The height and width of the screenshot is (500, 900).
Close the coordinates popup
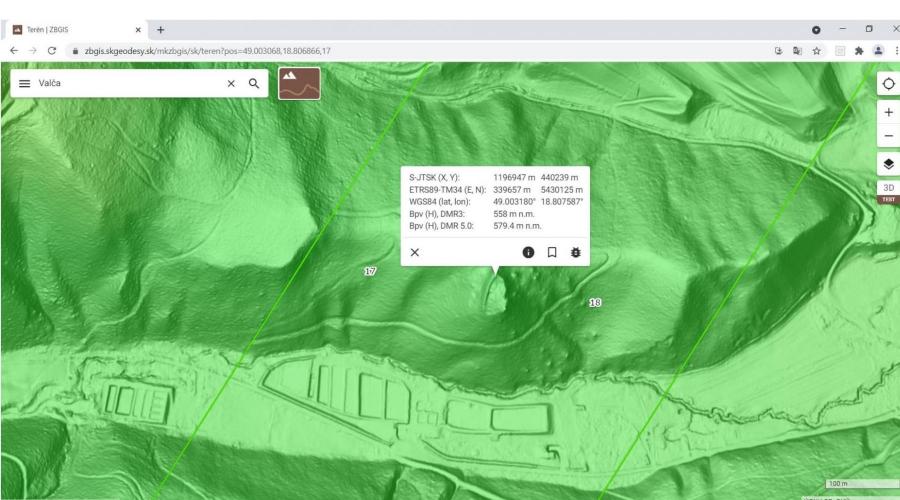tap(414, 252)
